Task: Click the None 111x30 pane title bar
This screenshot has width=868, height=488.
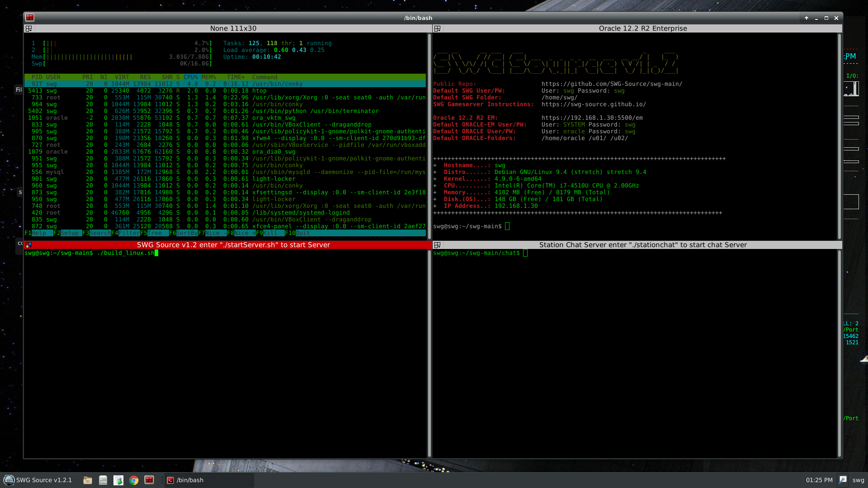Action: [233, 28]
